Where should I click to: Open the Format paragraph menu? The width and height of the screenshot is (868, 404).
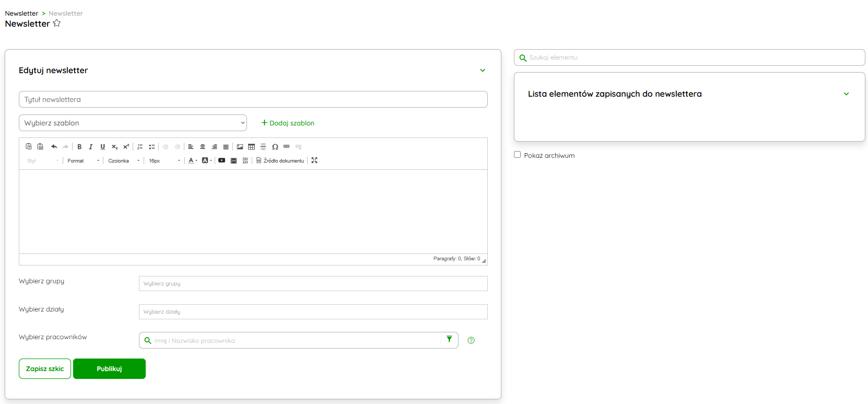(x=83, y=160)
